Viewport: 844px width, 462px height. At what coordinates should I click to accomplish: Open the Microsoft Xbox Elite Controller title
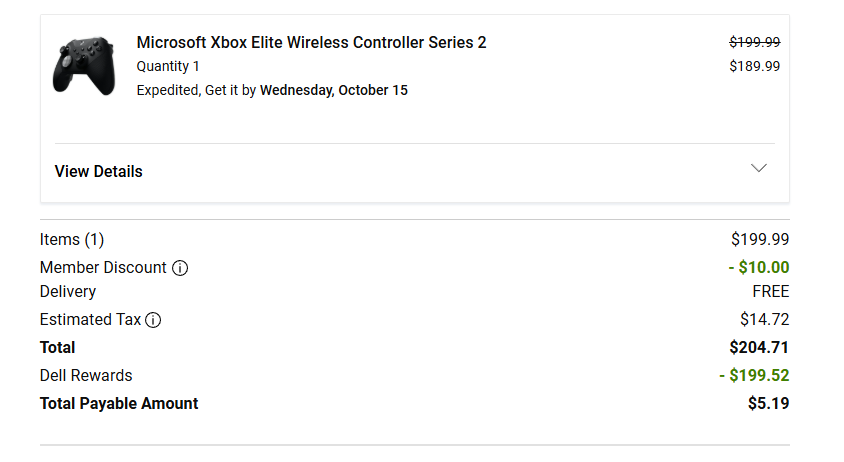[311, 42]
